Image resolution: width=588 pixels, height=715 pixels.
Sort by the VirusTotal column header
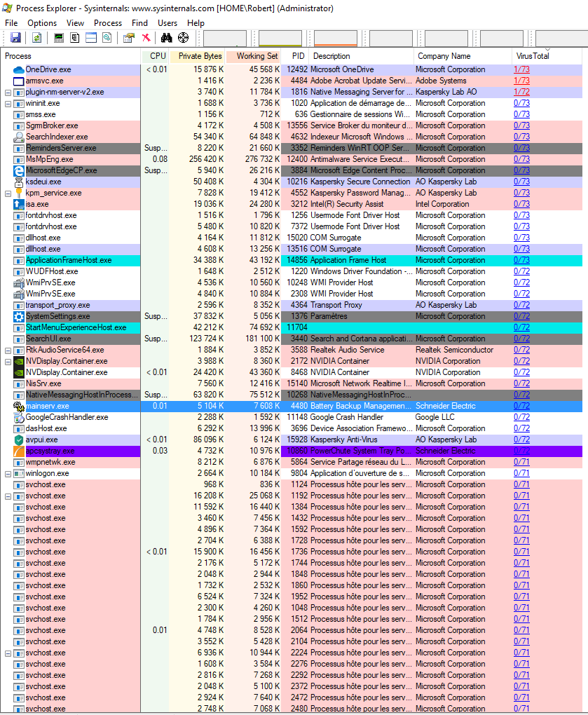click(x=547, y=56)
